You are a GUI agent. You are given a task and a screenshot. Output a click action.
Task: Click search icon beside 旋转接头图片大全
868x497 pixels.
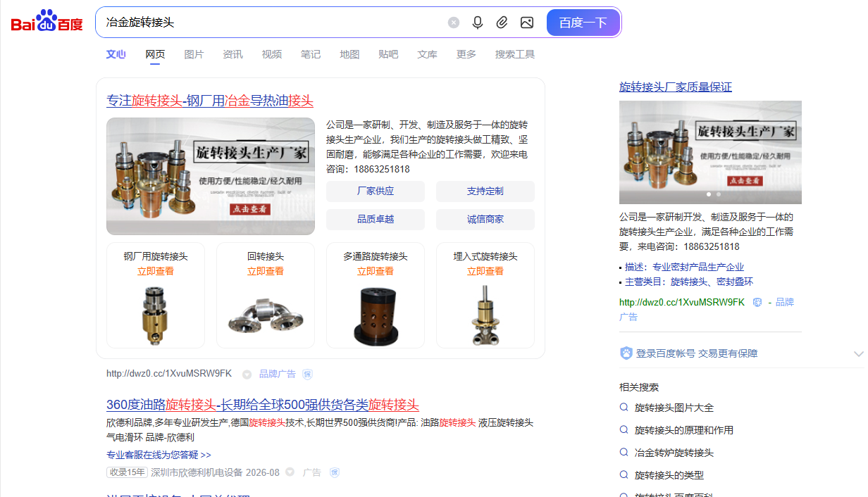coord(624,407)
